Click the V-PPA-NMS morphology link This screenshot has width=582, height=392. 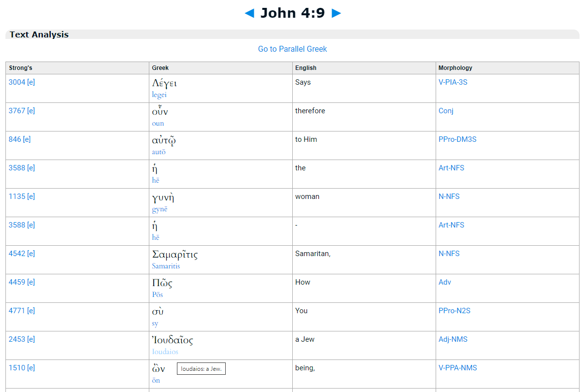coord(458,368)
